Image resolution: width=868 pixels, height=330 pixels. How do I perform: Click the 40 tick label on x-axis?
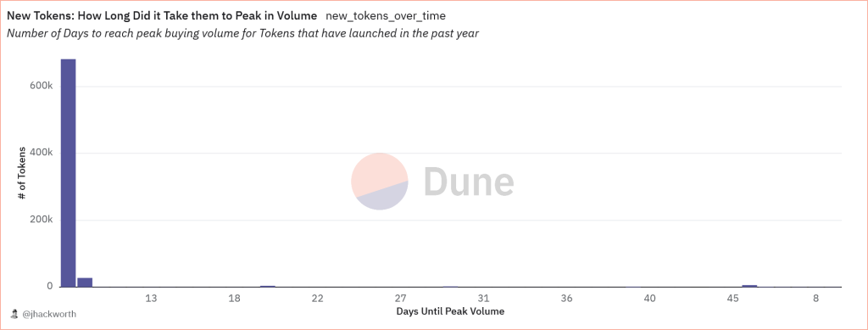[x=650, y=299]
